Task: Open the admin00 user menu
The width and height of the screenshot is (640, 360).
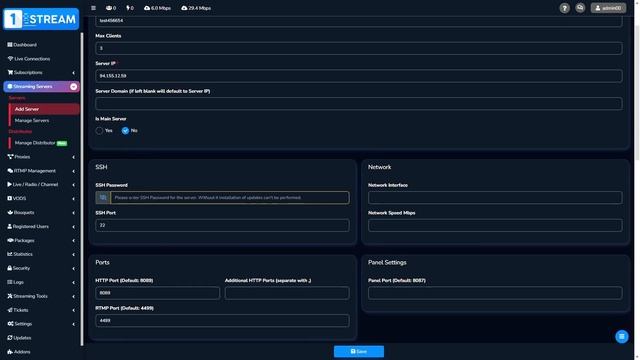Action: point(608,8)
